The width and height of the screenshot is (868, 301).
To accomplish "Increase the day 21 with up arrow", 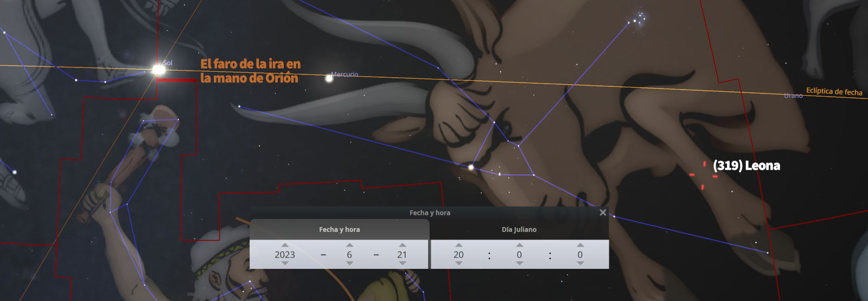I will point(402,245).
